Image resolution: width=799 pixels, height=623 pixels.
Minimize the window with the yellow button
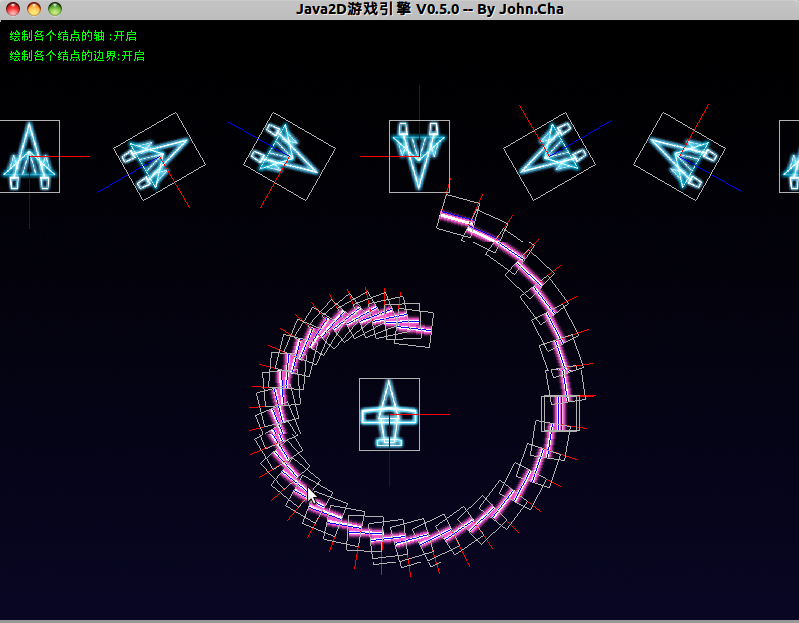pyautogui.click(x=34, y=9)
